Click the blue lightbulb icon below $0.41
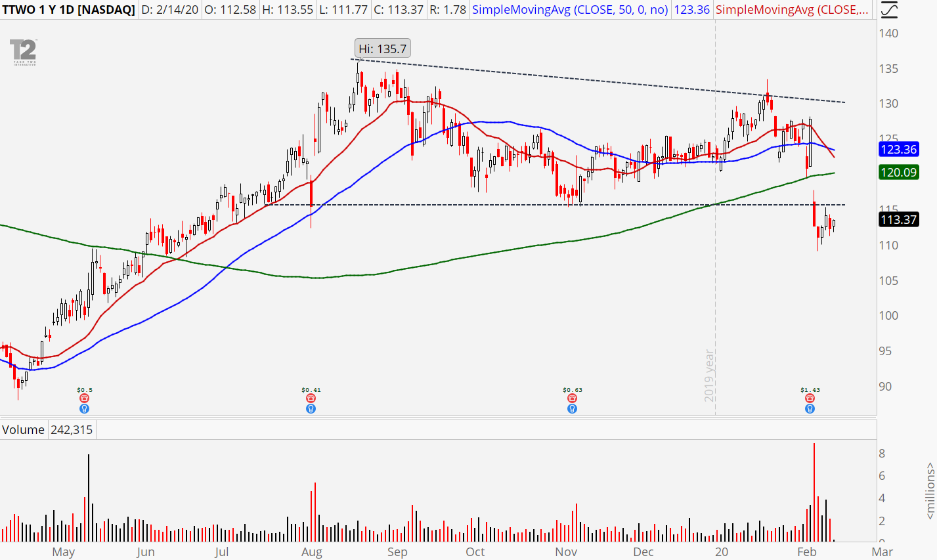The image size is (937, 560). pyautogui.click(x=311, y=408)
